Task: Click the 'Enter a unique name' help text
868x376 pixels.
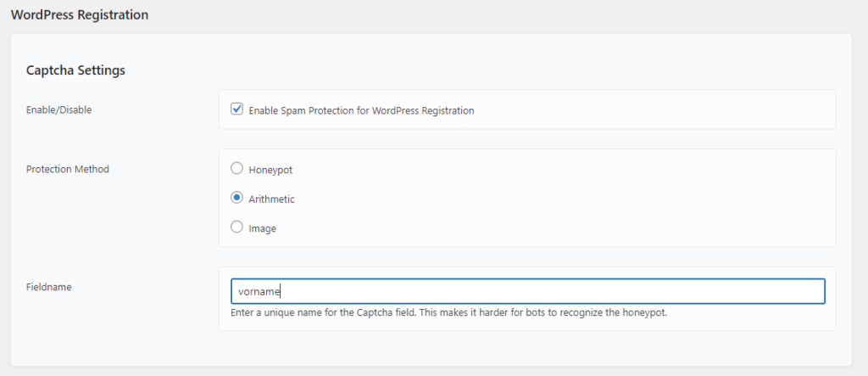Action: (x=449, y=313)
